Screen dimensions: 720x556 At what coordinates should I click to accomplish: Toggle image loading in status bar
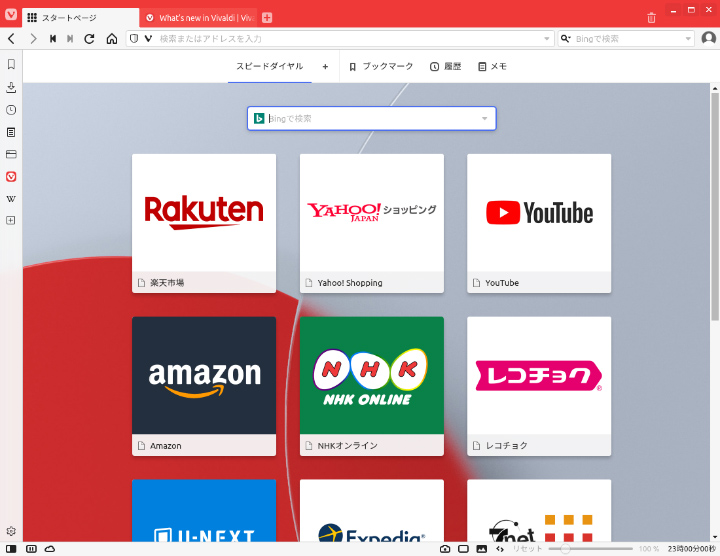pyautogui.click(x=482, y=549)
